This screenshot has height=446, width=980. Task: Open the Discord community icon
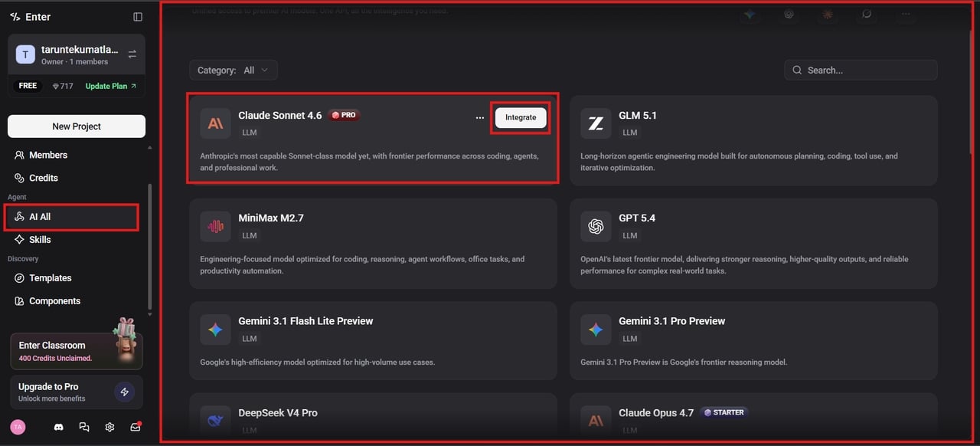tap(59, 427)
